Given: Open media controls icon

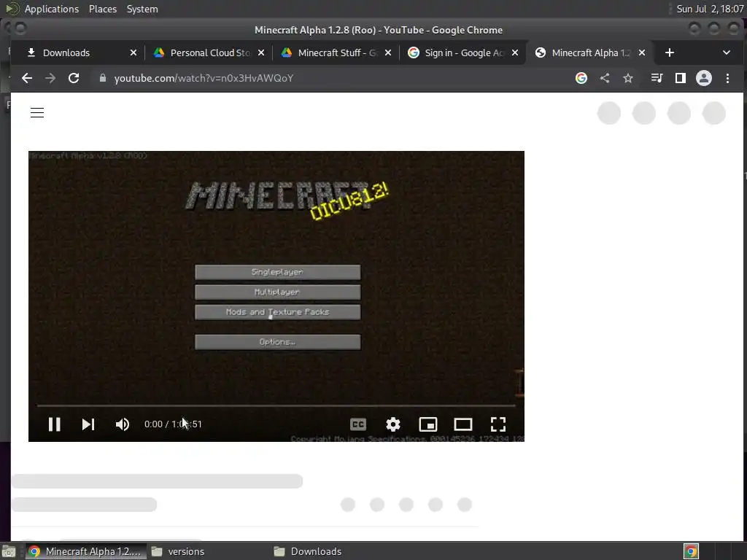Looking at the screenshot, I should (657, 78).
